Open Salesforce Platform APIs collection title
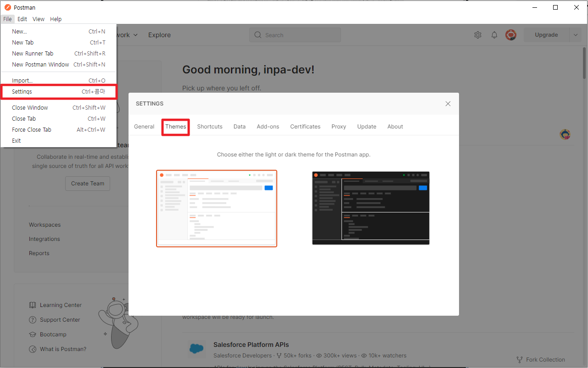Viewport: 588px width, 368px height. pos(251,345)
